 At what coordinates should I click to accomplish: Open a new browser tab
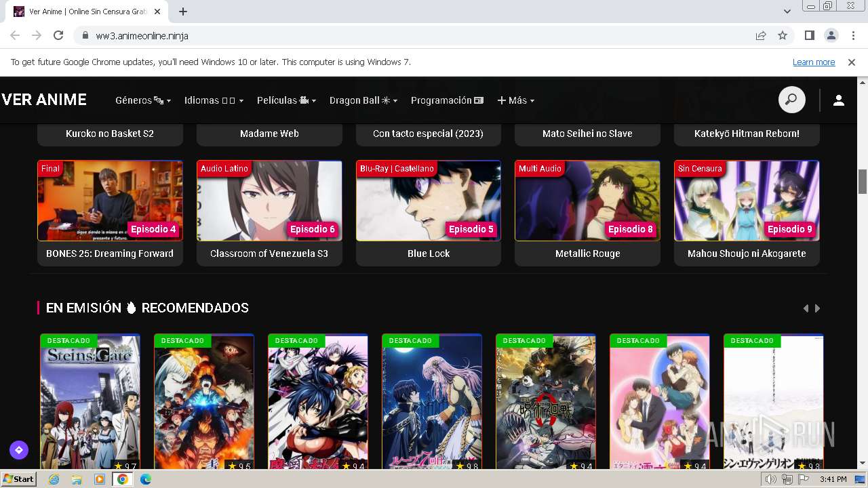click(183, 12)
